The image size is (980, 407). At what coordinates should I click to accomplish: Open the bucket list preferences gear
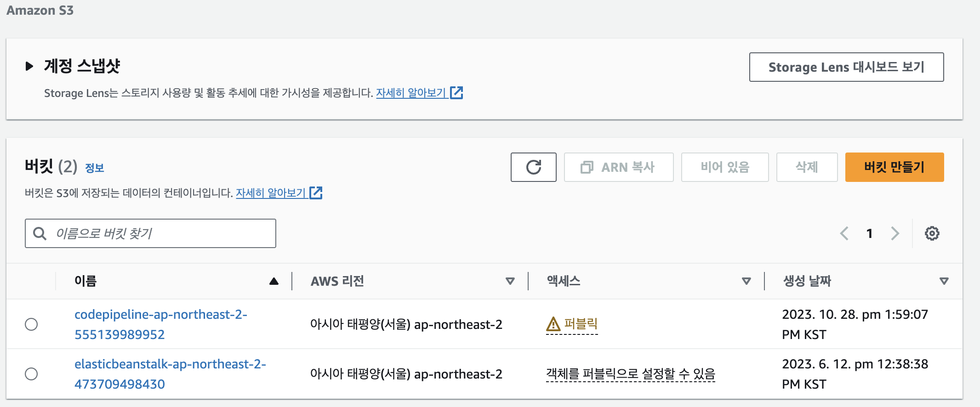tap(931, 233)
